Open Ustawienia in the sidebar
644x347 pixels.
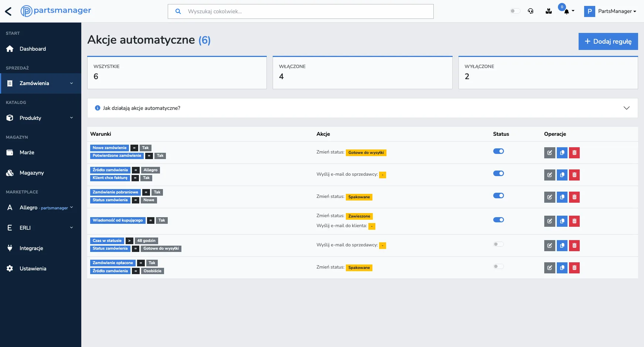41,269
